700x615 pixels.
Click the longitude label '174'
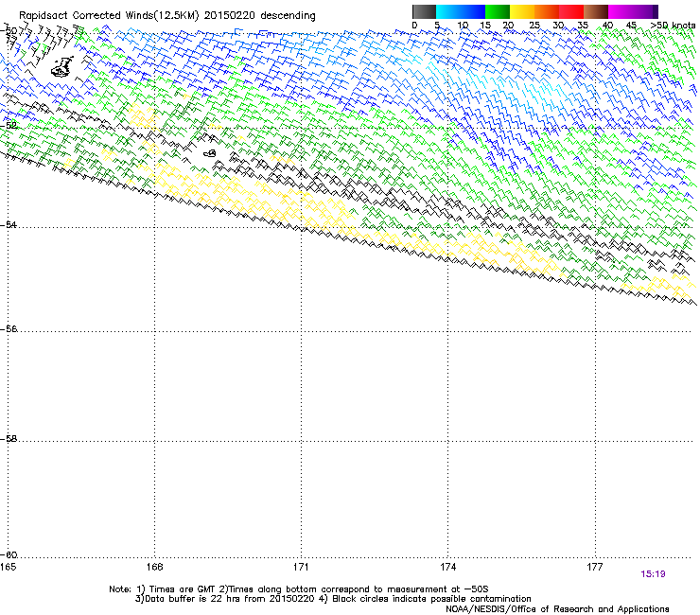447,567
